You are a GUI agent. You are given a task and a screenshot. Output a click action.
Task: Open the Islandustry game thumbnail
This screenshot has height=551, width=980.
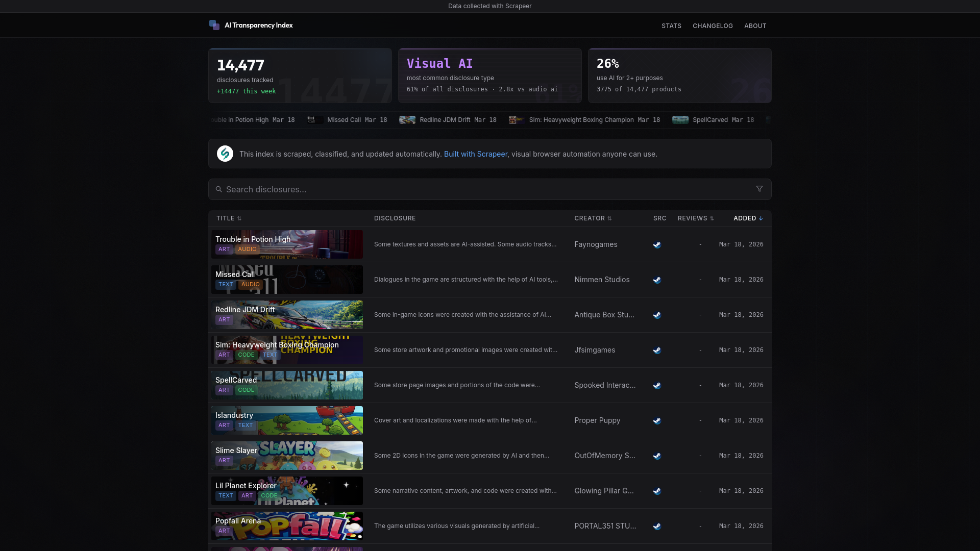[x=306, y=420]
